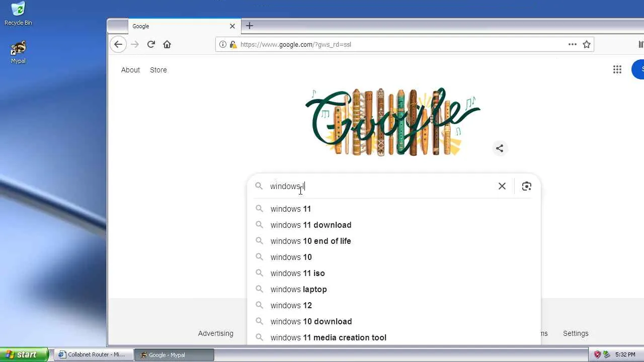Select the Mypal desktop shortcut

click(18, 52)
